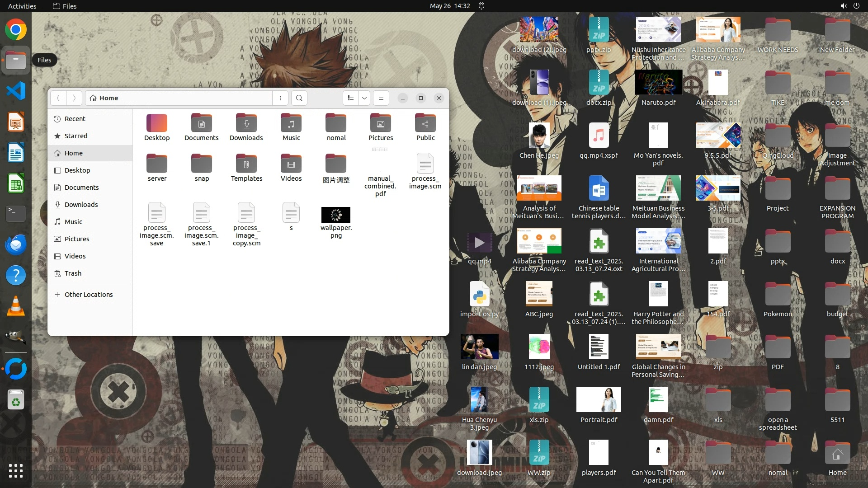
Task: Go back with the back arrow
Action: click(x=58, y=98)
